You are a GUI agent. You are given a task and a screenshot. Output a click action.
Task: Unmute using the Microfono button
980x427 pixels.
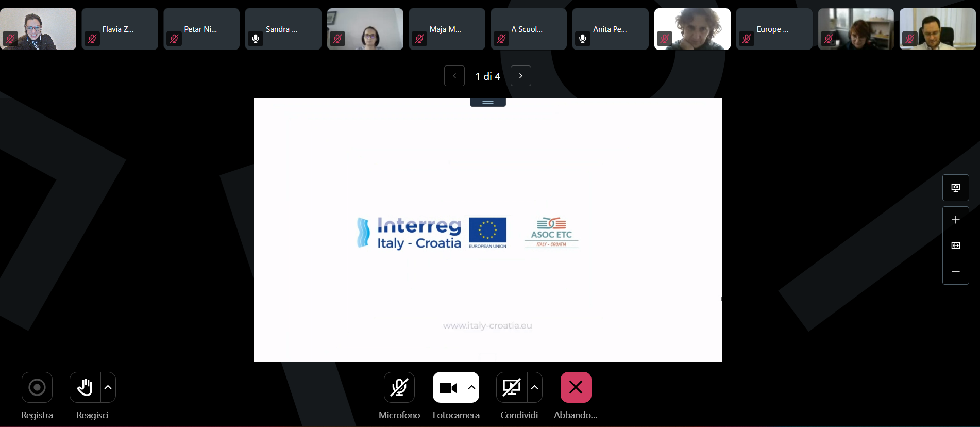pos(399,387)
